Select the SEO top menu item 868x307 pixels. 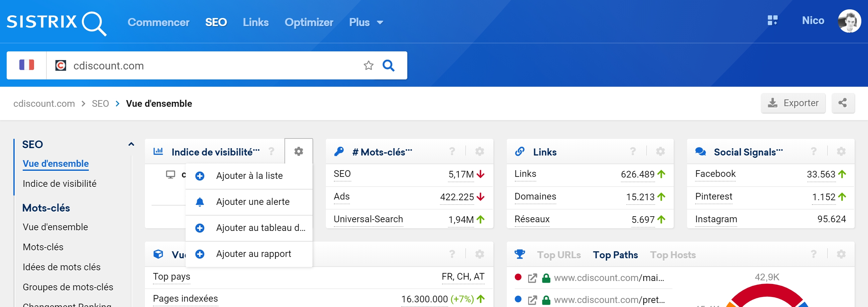tap(216, 22)
